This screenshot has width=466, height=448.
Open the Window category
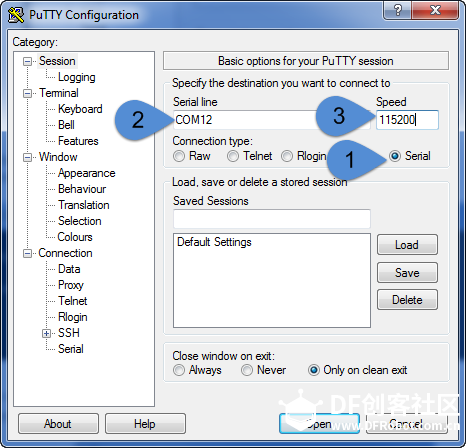(x=58, y=157)
